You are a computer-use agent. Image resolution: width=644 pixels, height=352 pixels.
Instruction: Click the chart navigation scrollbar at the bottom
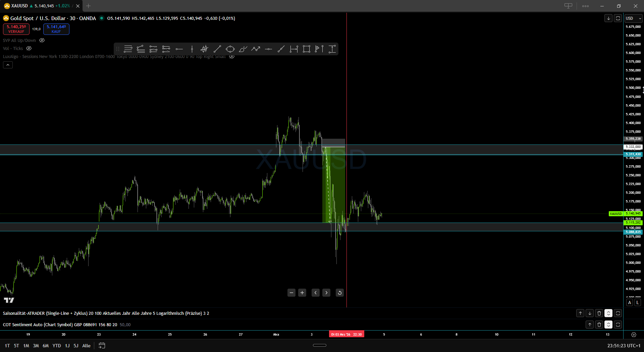point(319,345)
